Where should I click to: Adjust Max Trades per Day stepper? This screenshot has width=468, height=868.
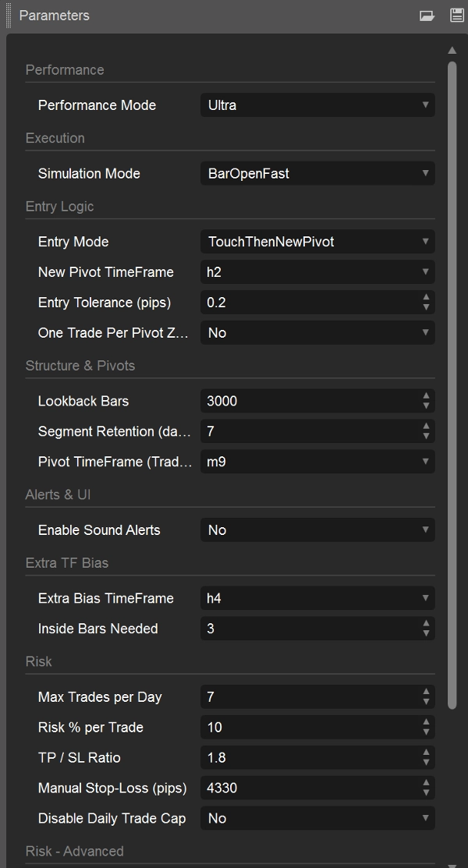coord(426,697)
